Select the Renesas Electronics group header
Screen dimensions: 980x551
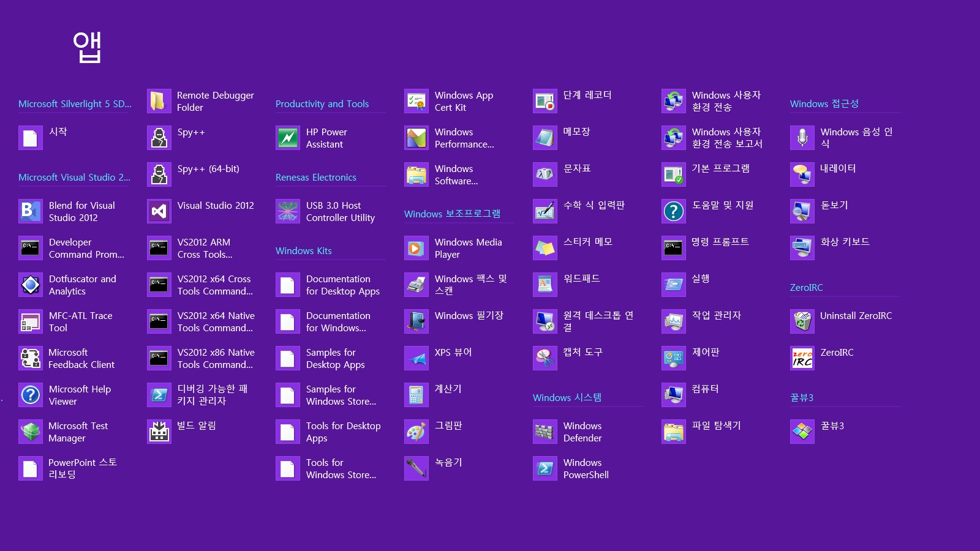316,178
